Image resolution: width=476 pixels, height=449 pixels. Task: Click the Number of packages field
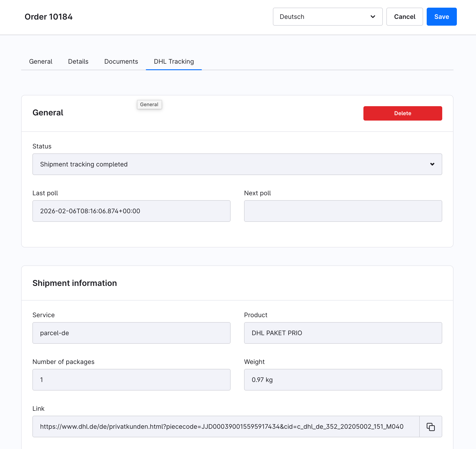(x=131, y=379)
